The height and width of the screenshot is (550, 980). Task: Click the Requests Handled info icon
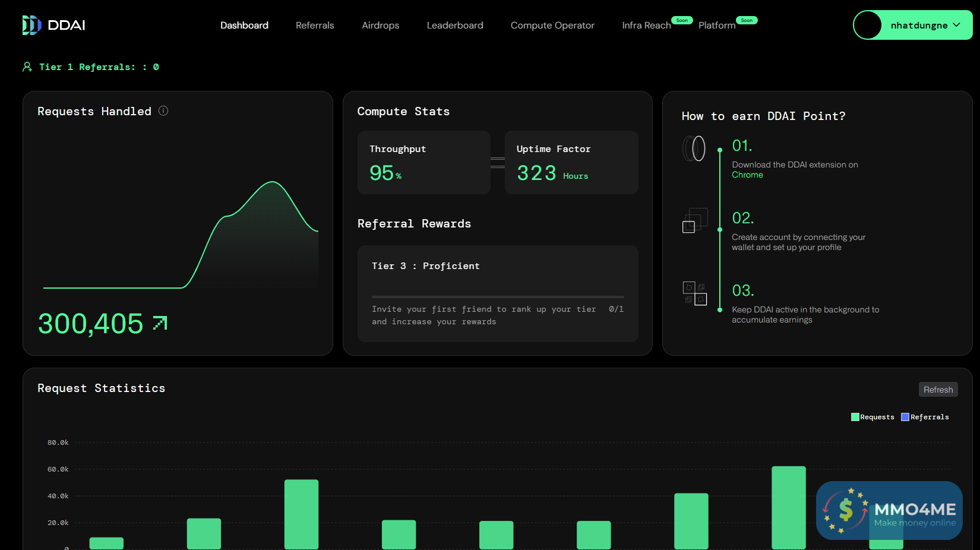click(x=163, y=111)
